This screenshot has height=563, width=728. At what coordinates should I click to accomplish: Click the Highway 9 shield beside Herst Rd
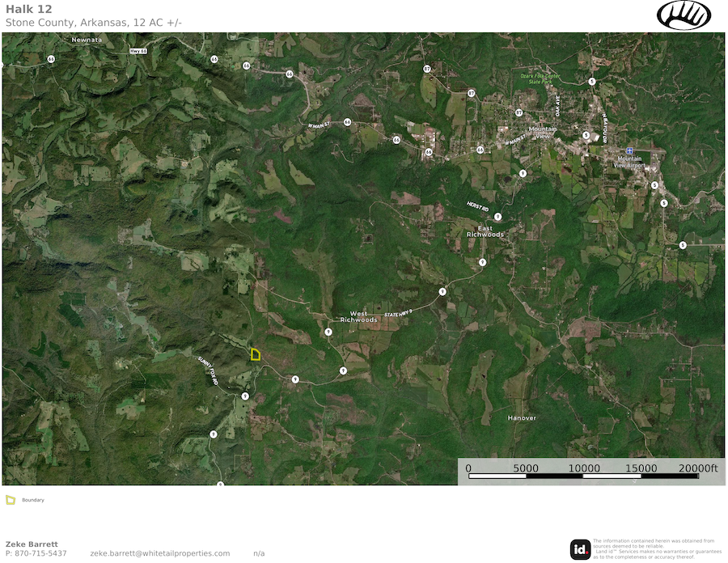point(498,217)
